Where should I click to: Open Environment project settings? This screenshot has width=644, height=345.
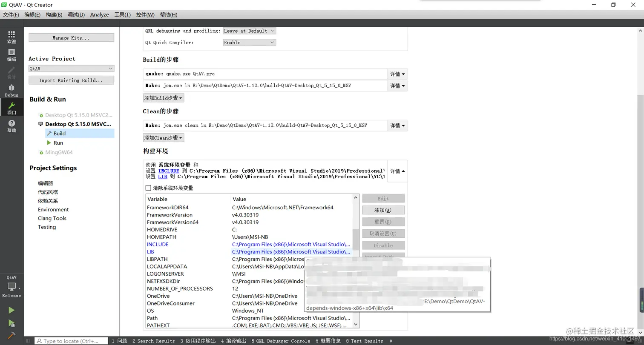pos(53,210)
